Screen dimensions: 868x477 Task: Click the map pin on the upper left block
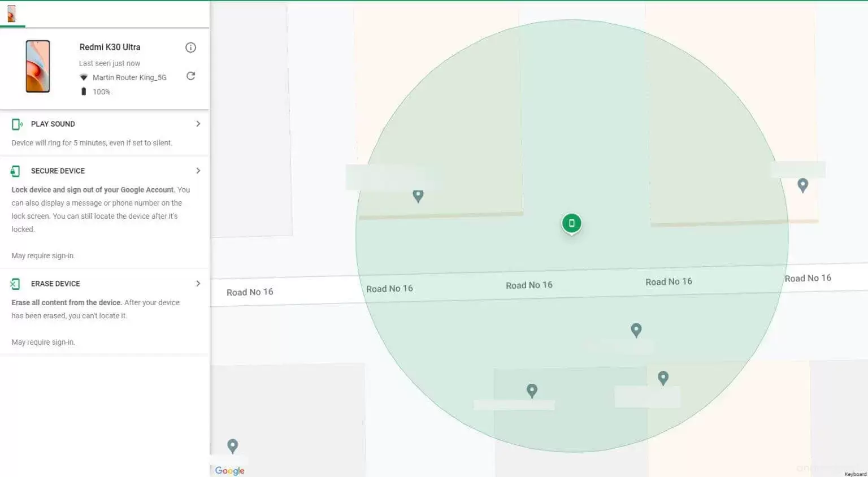(x=418, y=196)
